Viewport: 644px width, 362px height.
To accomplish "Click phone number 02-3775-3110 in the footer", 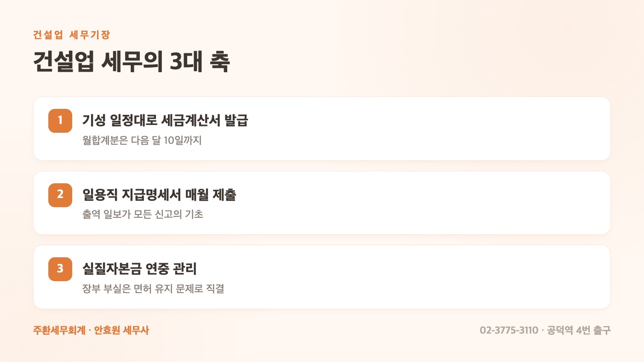I will point(509,330).
